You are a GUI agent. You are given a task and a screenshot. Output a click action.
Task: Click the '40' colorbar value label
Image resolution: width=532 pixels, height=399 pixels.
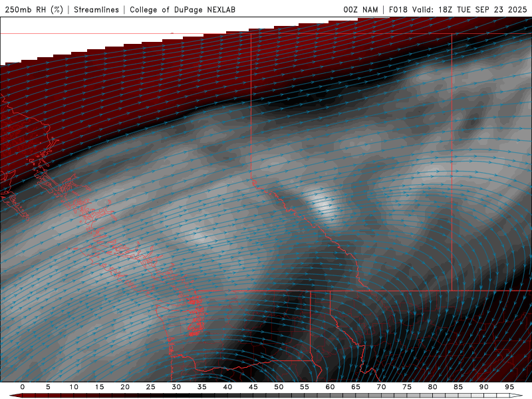pos(227,387)
